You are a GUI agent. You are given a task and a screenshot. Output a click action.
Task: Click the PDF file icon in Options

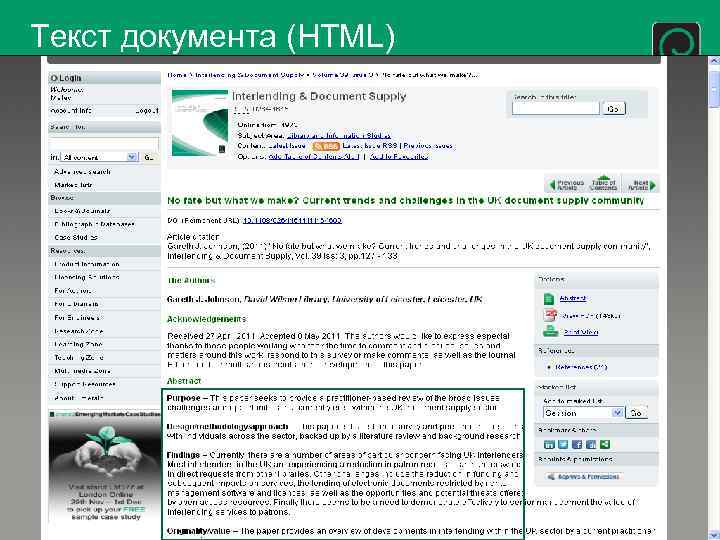(x=550, y=315)
